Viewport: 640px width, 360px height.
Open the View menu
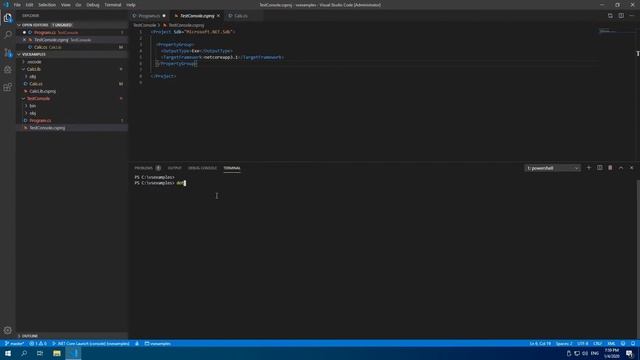[66, 5]
